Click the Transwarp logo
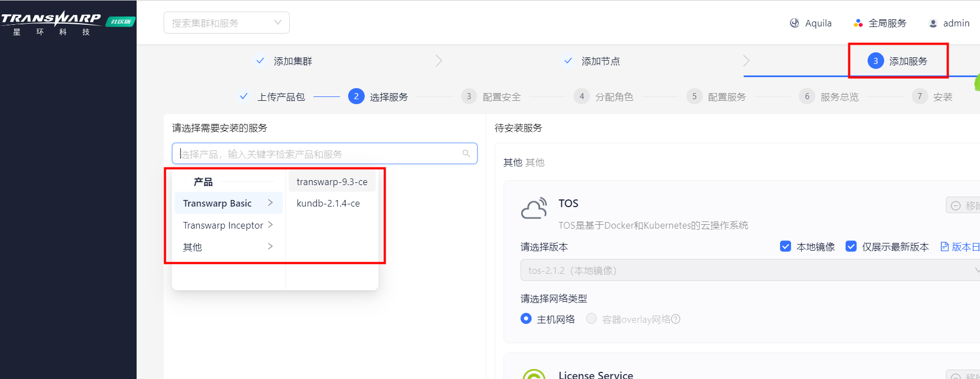This screenshot has height=379, width=980. pyautogui.click(x=51, y=23)
